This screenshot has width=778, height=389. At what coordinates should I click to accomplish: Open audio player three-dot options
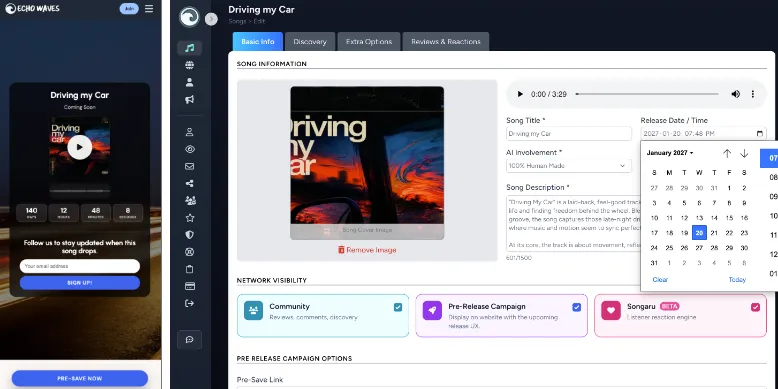tap(753, 94)
